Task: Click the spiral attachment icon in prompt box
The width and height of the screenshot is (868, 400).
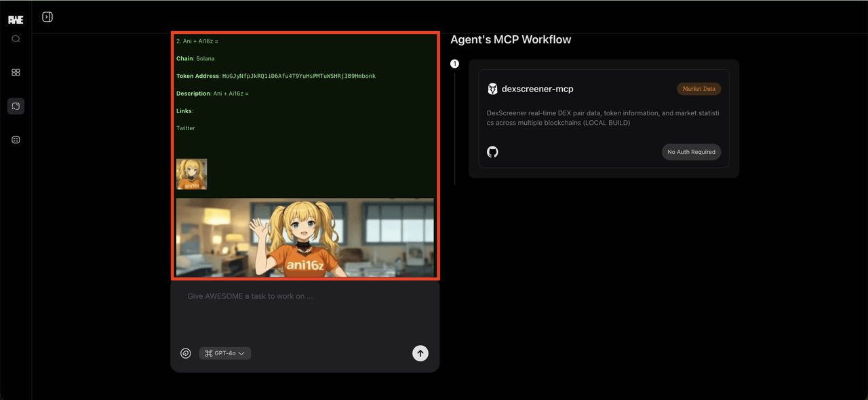Action: (185, 353)
